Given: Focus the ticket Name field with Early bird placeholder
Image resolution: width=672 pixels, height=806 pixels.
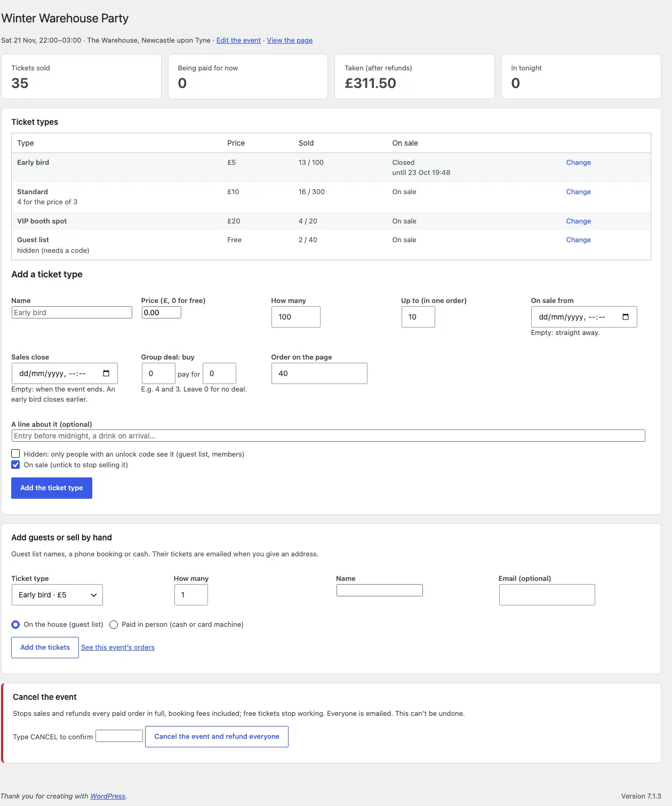Looking at the screenshot, I should point(71,313).
